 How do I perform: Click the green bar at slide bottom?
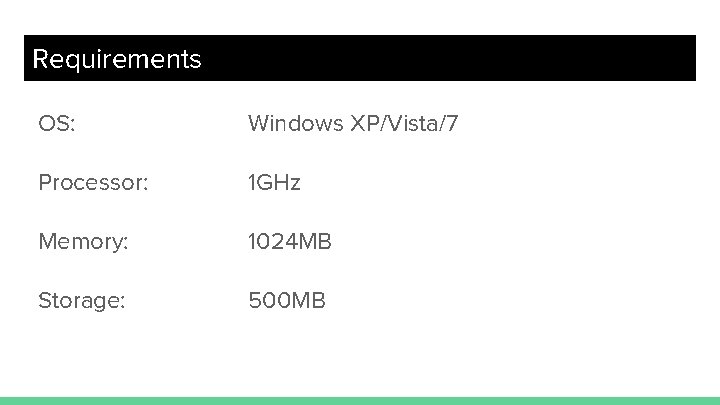tap(360, 400)
